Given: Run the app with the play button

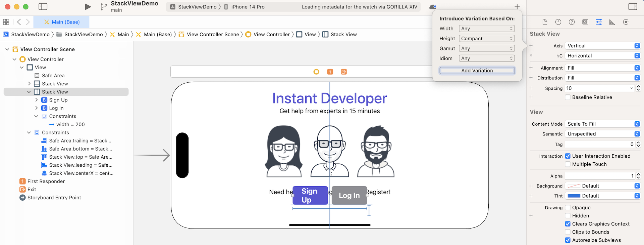Looking at the screenshot, I should pos(88,7).
